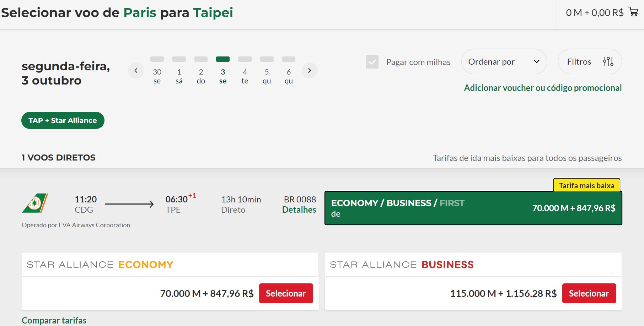Select date 1 sá
644x326 pixels.
point(179,71)
